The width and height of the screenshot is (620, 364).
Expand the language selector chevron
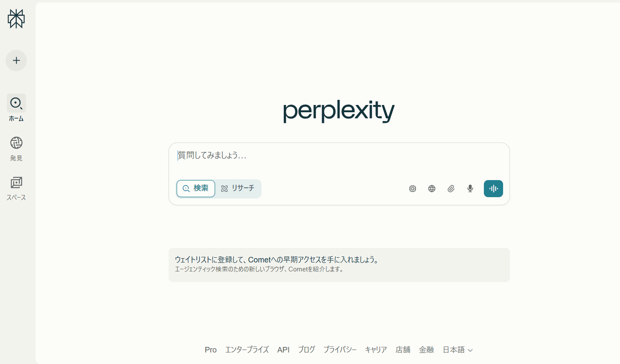click(x=470, y=350)
